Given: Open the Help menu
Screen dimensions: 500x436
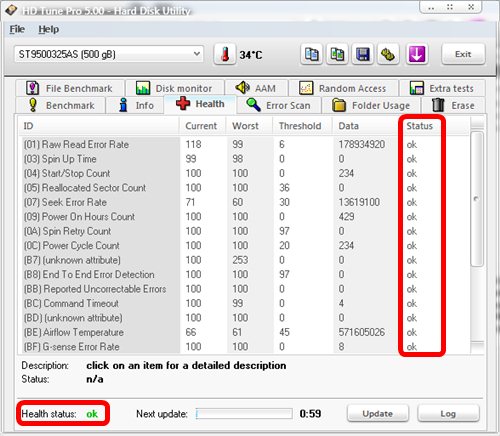Looking at the screenshot, I should click(49, 29).
